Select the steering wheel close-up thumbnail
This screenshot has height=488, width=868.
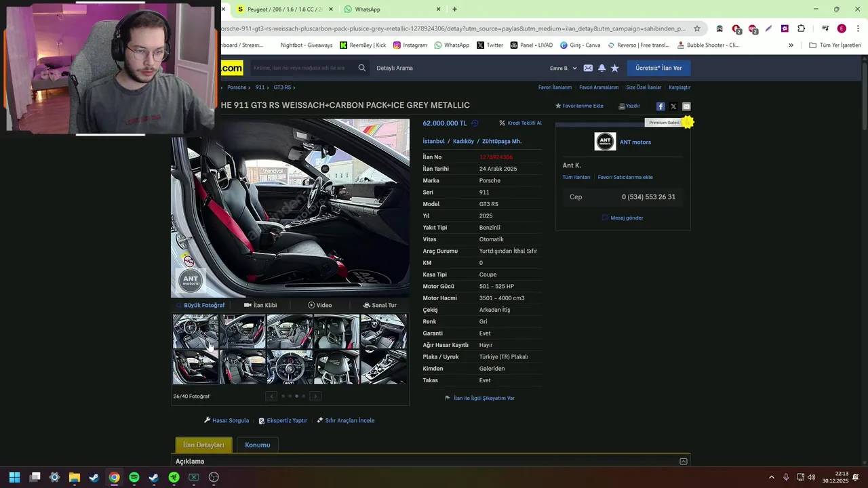(x=290, y=367)
